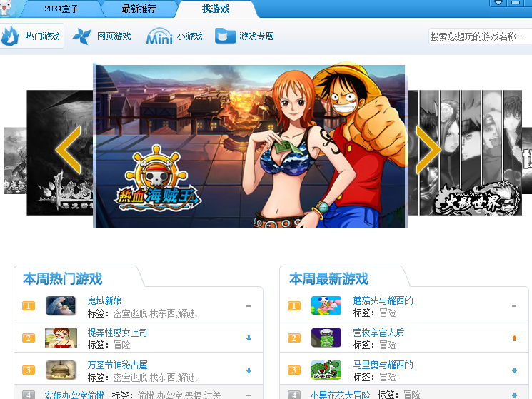Select the 本周最新游戏 panel heading
532x399 pixels.
(328, 279)
